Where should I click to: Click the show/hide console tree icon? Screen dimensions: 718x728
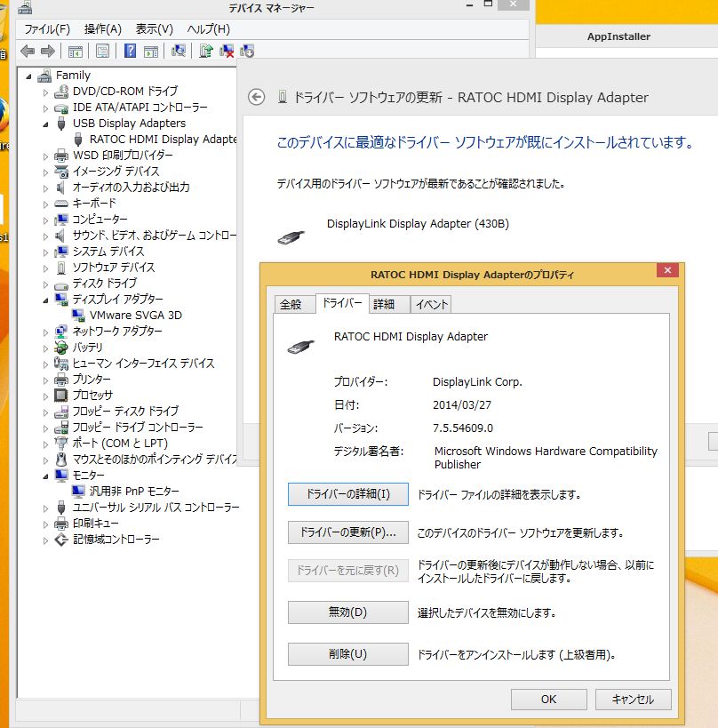click(76, 51)
